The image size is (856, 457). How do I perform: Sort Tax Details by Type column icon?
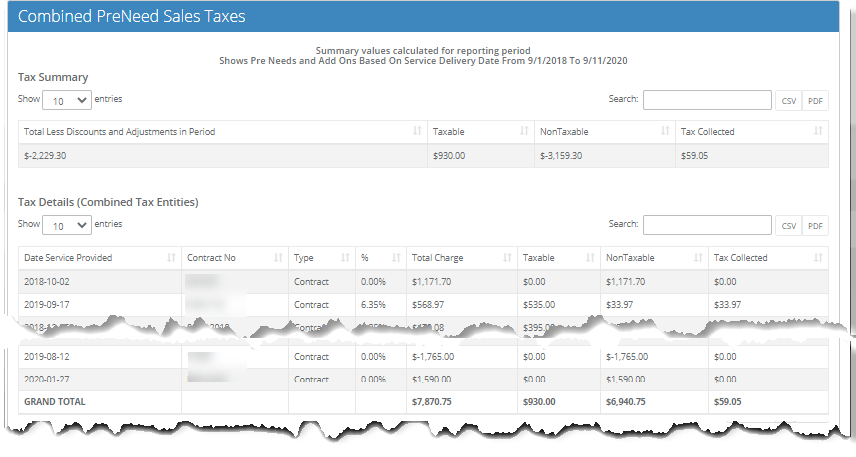pos(345,258)
